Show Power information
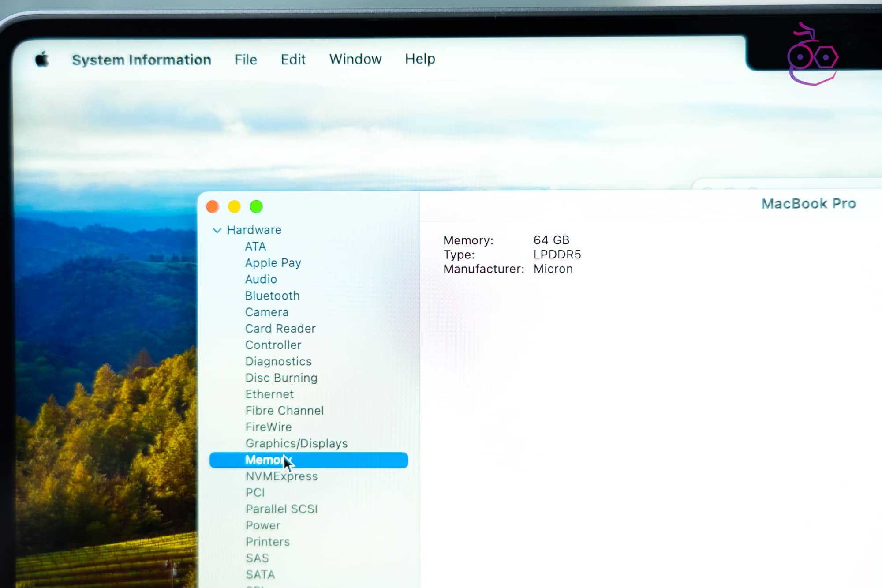This screenshot has width=882, height=588. click(263, 525)
